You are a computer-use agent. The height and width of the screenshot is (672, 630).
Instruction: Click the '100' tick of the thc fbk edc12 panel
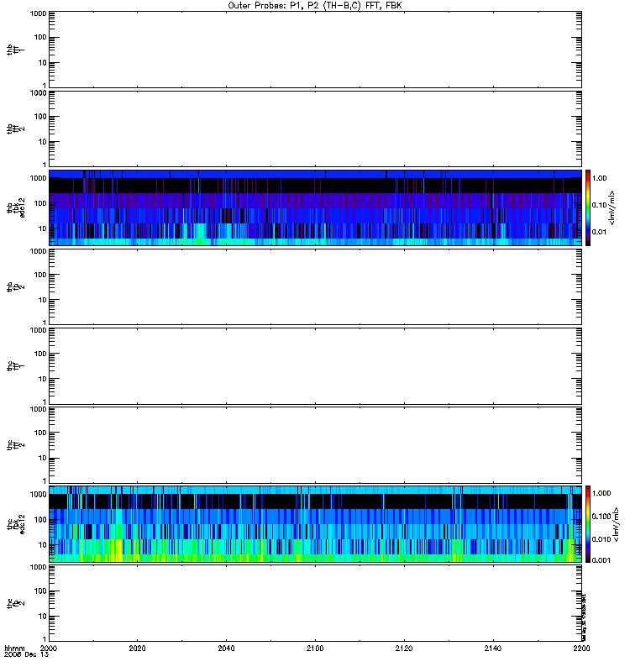40,519
